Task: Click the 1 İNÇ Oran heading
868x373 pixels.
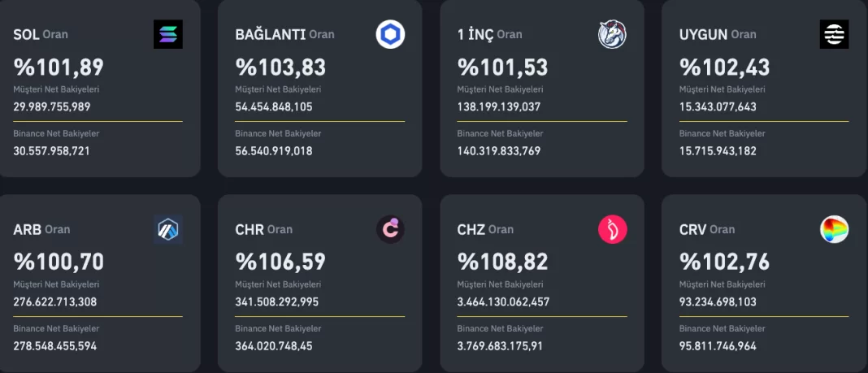Action: (489, 34)
